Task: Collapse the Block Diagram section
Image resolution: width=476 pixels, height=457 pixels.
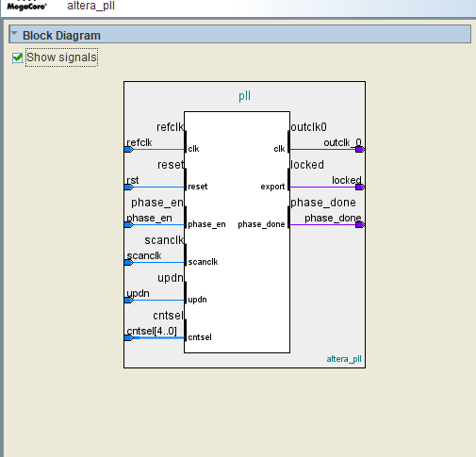Action: pyautogui.click(x=14, y=33)
